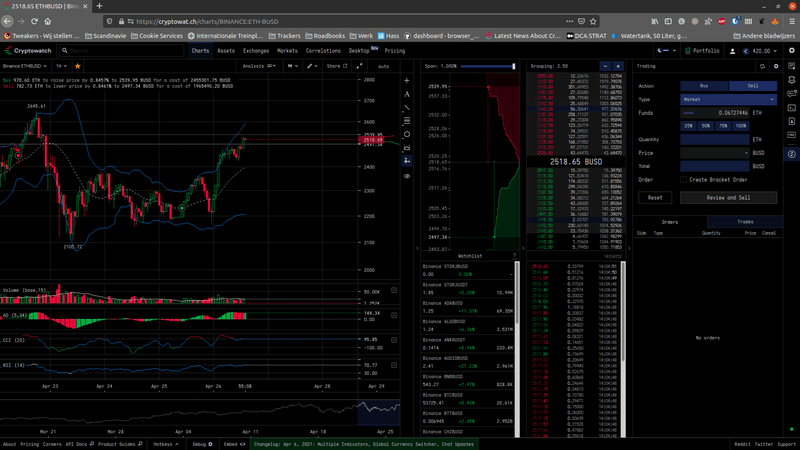Viewport: 800px width, 450px height.
Task: Toggle the trade-on-chart tool icon
Action: tap(407, 161)
